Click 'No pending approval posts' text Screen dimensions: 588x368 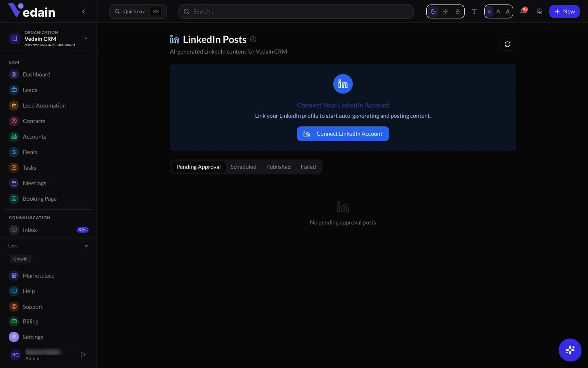click(343, 222)
